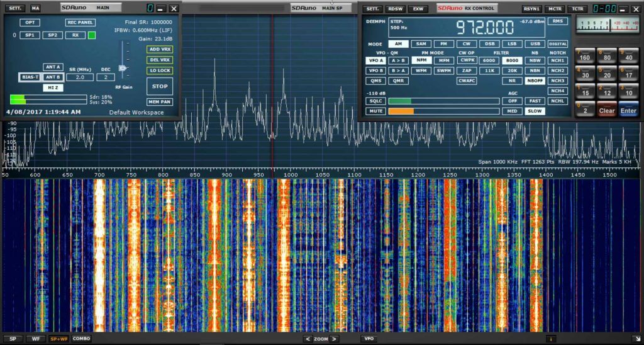
Task: Click the RF Gain slider handle
Action: tap(123, 68)
